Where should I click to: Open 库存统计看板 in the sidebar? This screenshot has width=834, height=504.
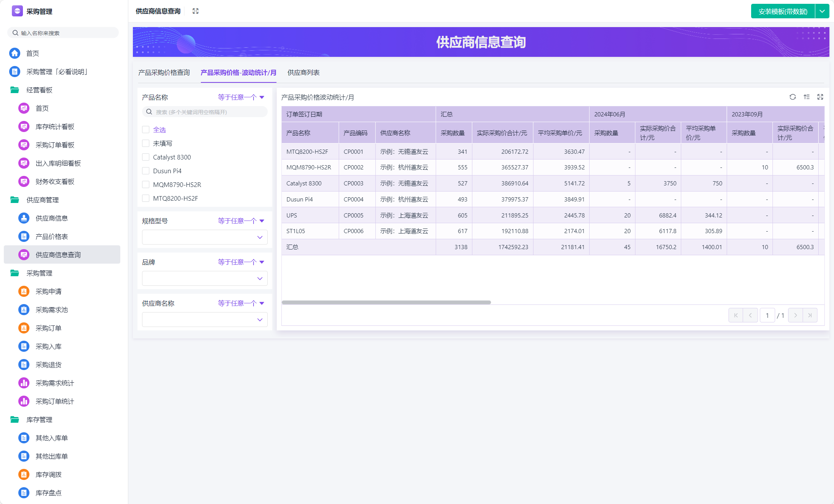55,127
